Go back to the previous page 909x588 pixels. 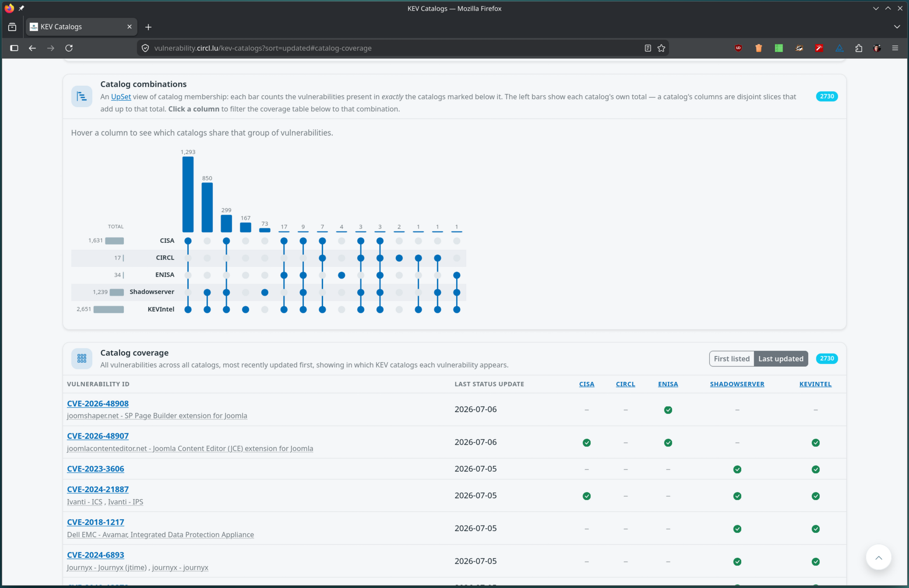tap(32, 48)
